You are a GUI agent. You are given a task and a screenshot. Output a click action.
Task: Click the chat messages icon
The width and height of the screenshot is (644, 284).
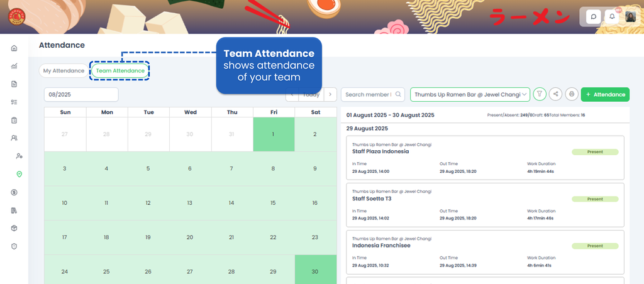coord(593,17)
